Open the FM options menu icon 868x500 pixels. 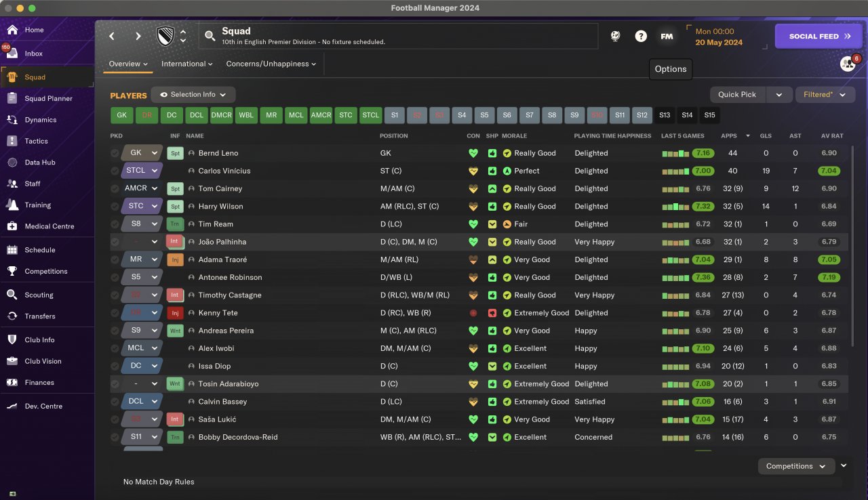pos(667,36)
